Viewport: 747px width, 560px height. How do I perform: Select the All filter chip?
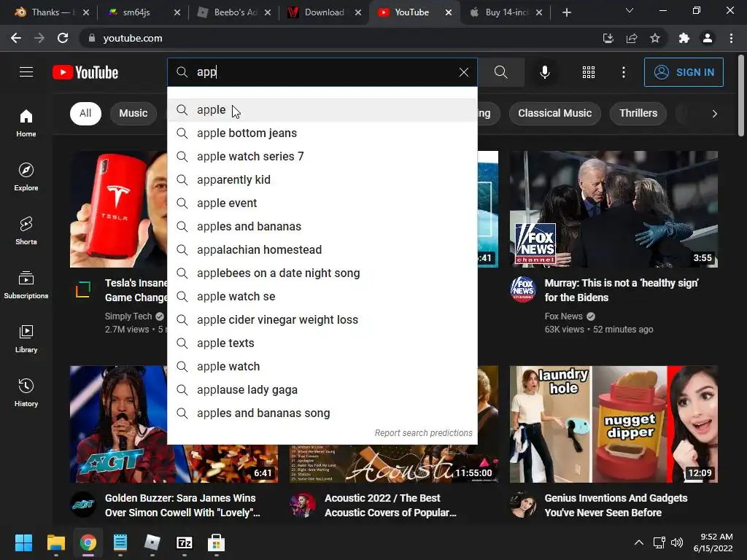point(85,113)
